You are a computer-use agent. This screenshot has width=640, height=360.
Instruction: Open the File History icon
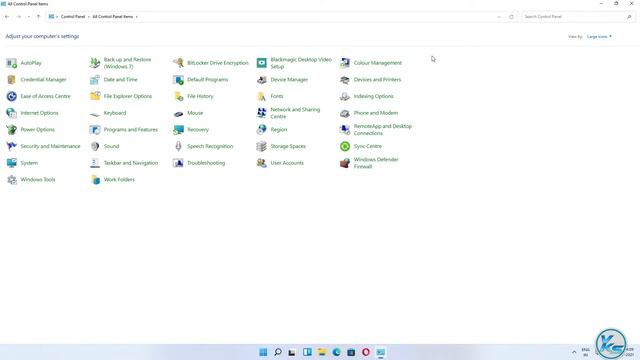point(178,96)
